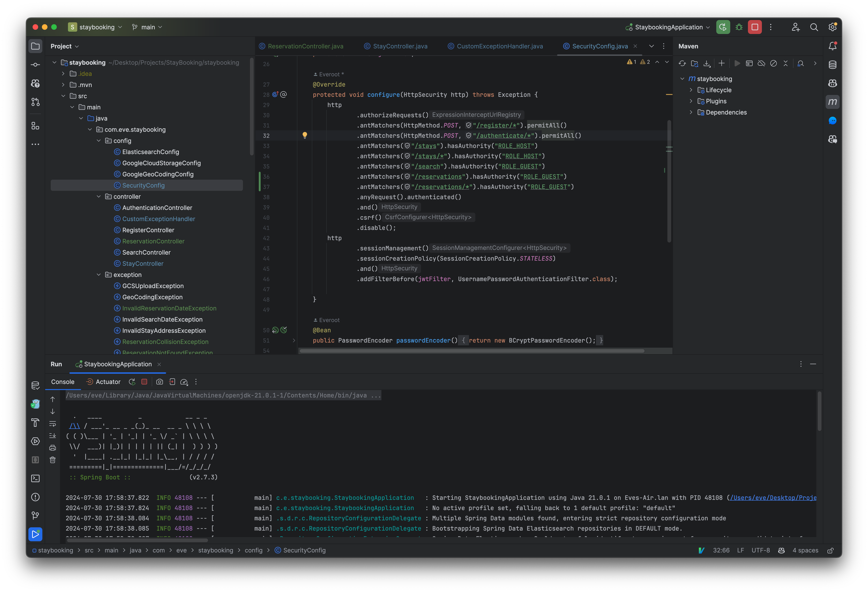Clear the console with the trash icon
Screen dimensions: 868x592
click(x=53, y=460)
